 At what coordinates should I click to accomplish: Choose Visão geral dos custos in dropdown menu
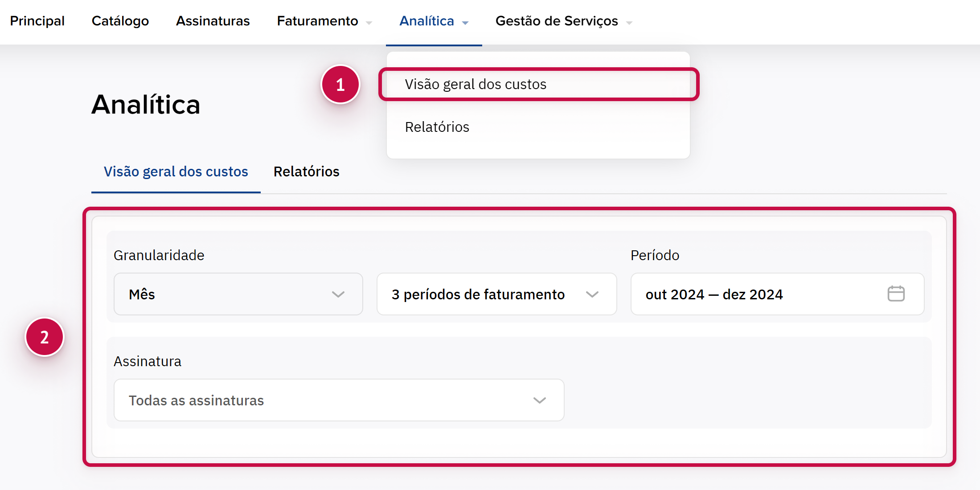click(x=476, y=84)
